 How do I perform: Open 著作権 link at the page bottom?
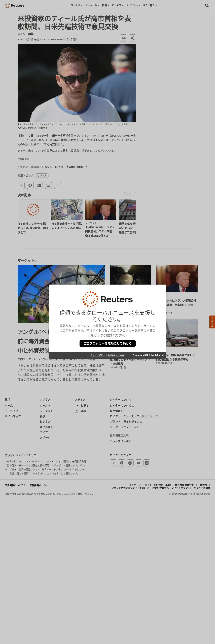[x=205, y=485]
